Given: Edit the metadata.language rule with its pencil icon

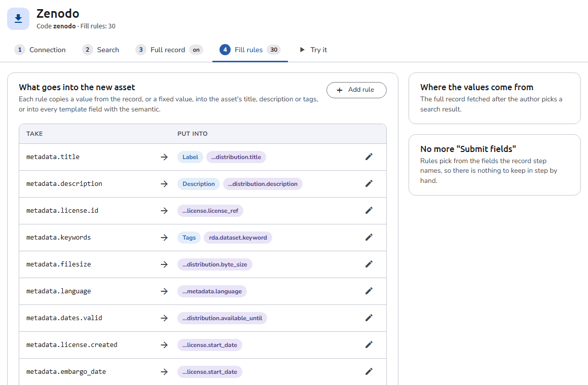Looking at the screenshot, I should click(x=369, y=291).
